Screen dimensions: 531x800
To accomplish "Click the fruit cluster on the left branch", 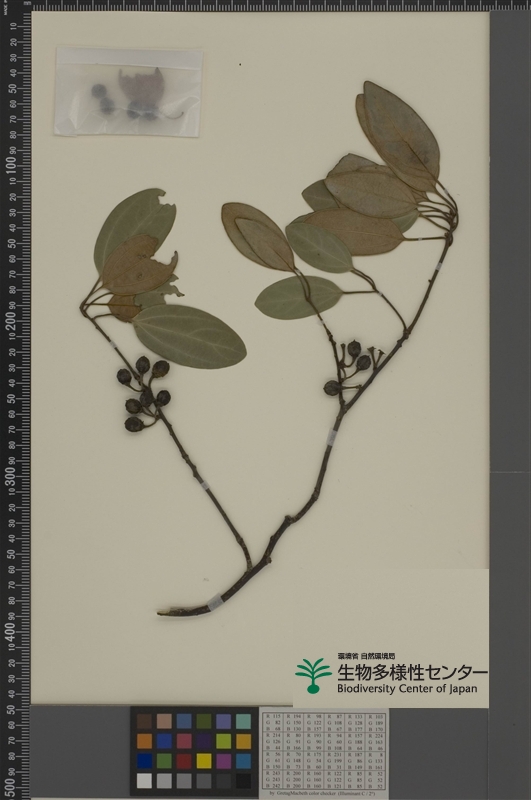I will click(x=143, y=393).
